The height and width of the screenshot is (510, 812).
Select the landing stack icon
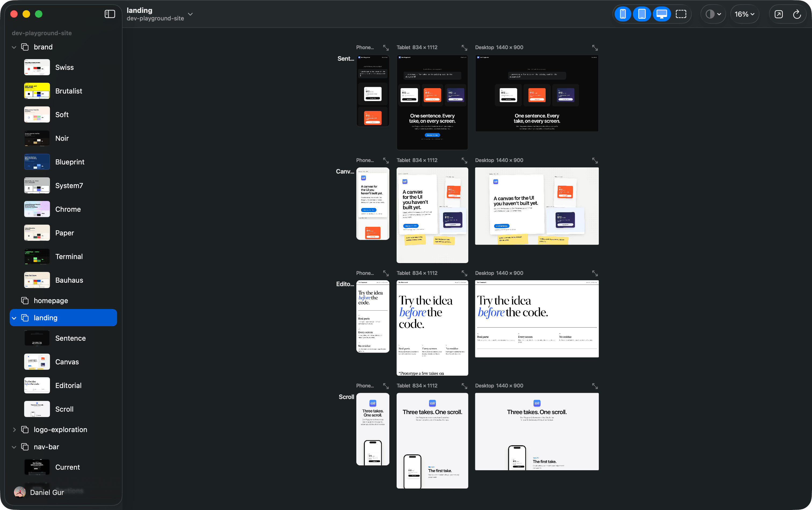[x=25, y=317]
